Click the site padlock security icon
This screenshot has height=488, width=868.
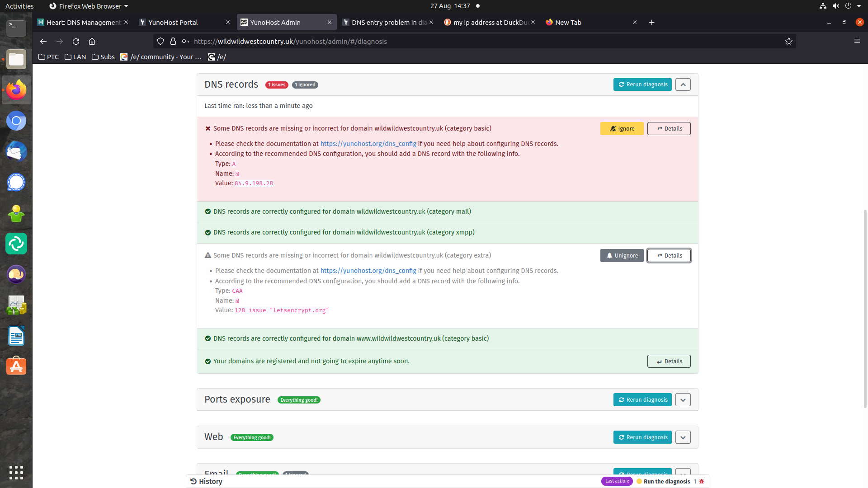point(173,42)
